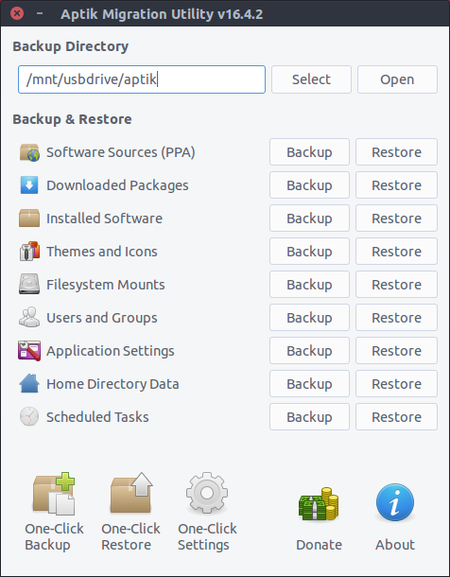Click the One-Click Backup icon
The image size is (450, 577).
(54, 493)
